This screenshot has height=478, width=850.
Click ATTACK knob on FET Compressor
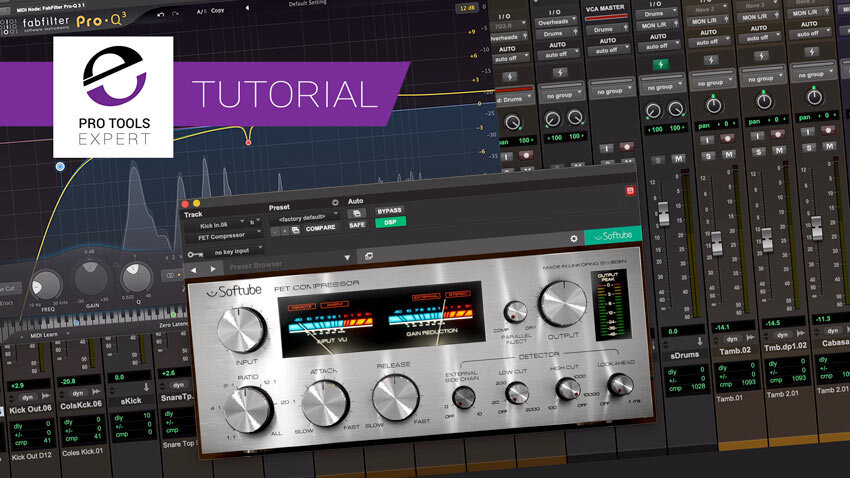tap(324, 403)
